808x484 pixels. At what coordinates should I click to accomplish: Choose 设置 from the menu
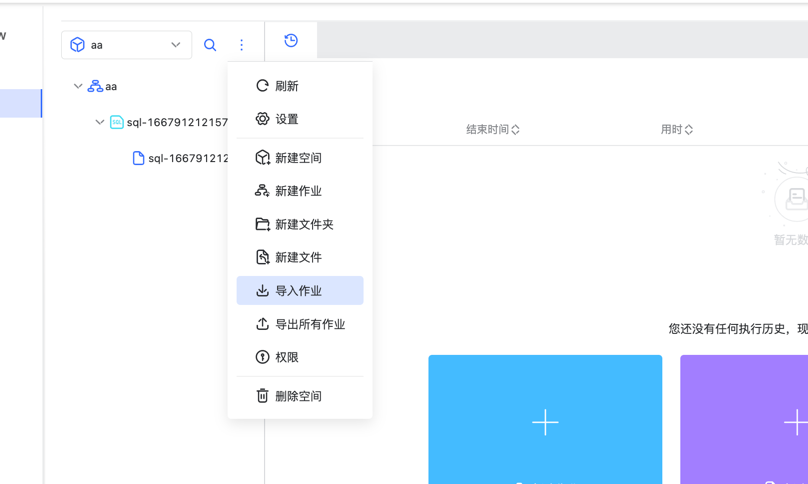tap(300, 119)
